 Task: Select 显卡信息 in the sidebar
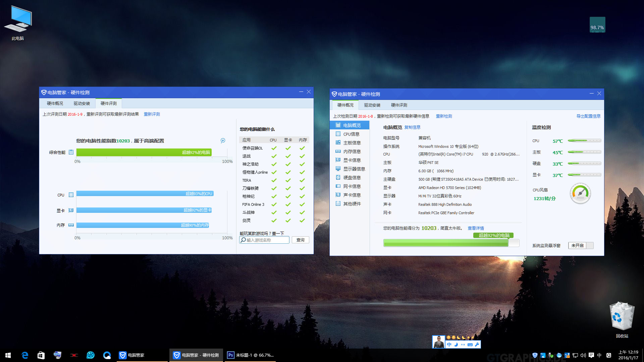[350, 160]
